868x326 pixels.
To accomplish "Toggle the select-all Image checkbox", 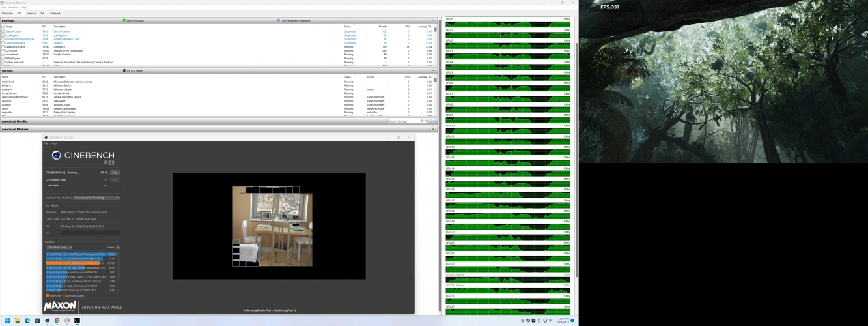I will pyautogui.click(x=3, y=26).
